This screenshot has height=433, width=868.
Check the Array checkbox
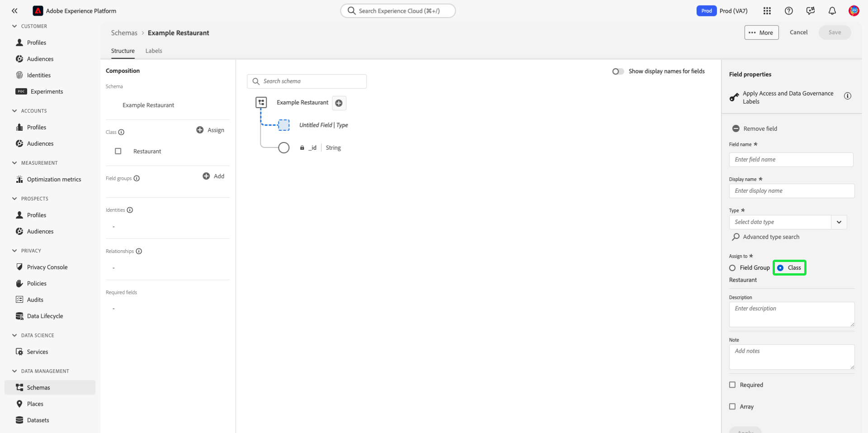[732, 406]
